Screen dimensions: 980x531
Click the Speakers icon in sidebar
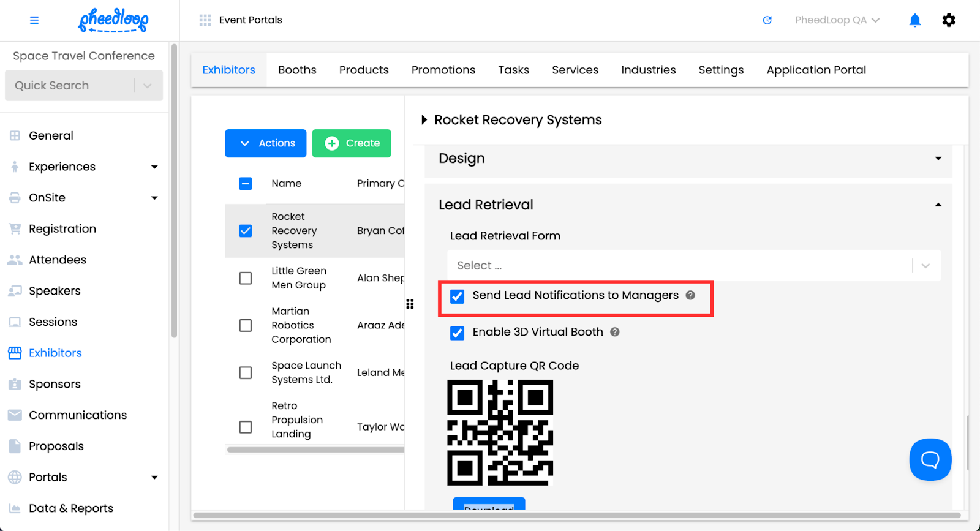coord(15,291)
